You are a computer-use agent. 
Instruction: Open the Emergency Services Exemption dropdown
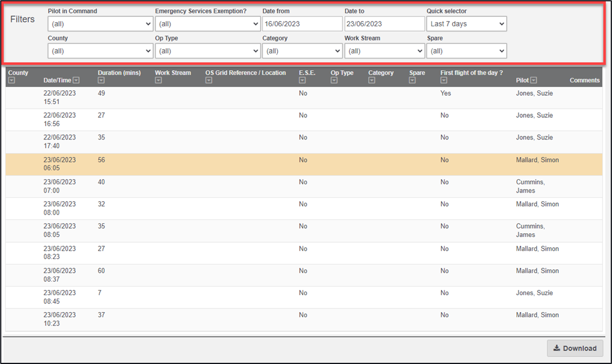coord(207,24)
